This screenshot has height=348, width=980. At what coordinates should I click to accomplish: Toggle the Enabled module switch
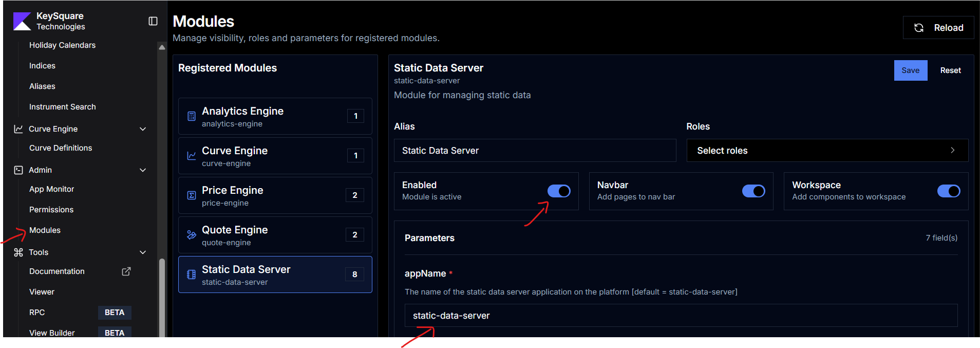pyautogui.click(x=559, y=191)
